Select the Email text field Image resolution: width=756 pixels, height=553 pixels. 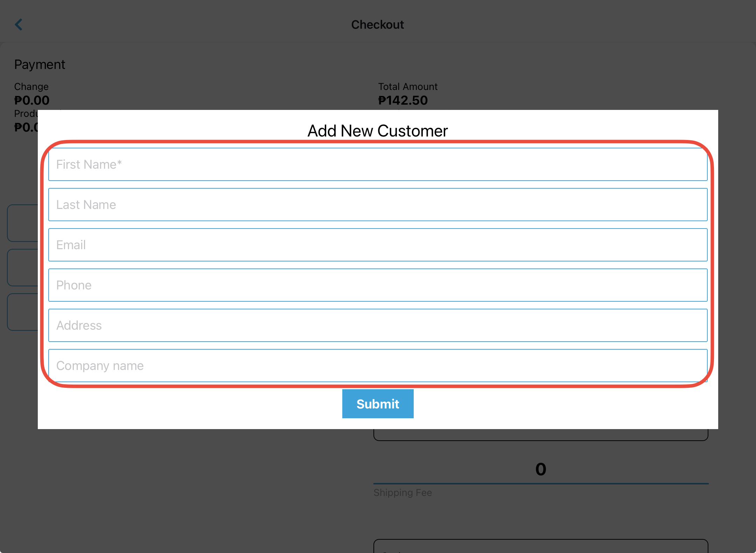pos(378,245)
